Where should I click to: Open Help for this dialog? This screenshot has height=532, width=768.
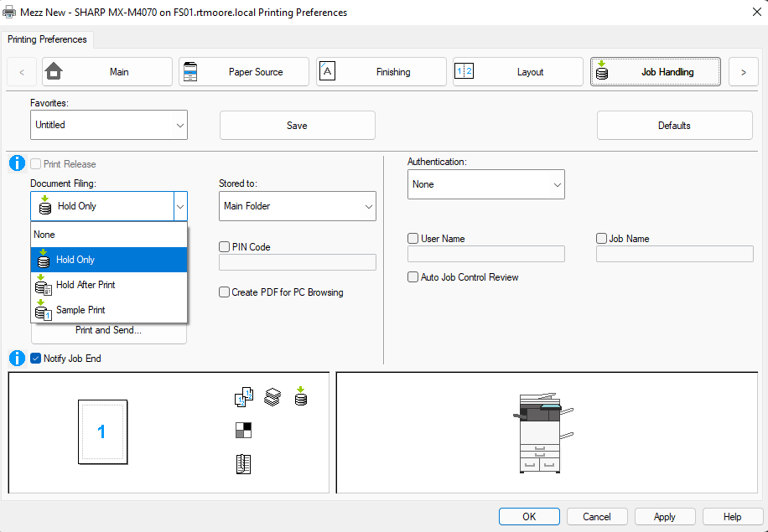[733, 517]
